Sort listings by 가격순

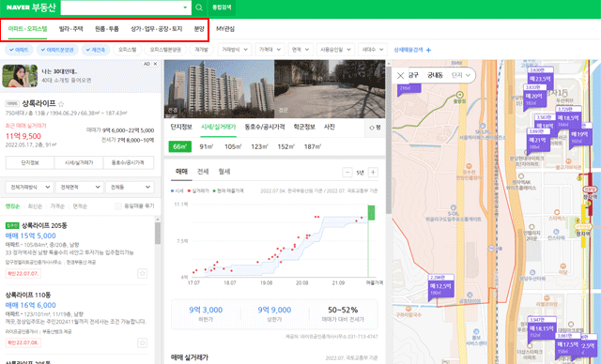(57, 206)
